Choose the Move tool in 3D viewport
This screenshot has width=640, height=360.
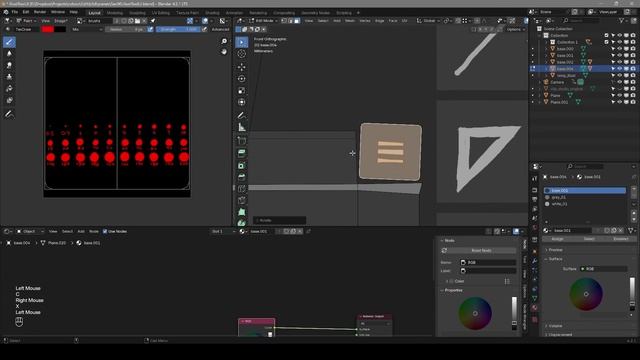pos(242,67)
